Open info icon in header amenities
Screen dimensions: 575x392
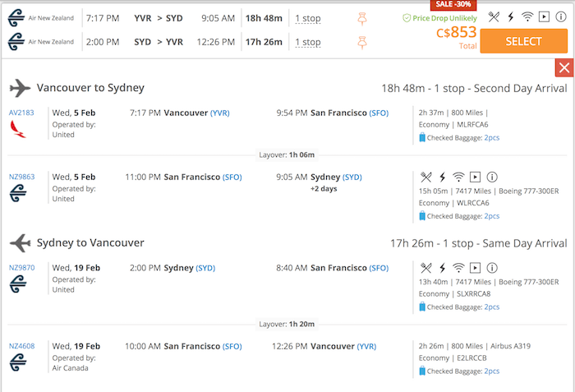(x=561, y=16)
